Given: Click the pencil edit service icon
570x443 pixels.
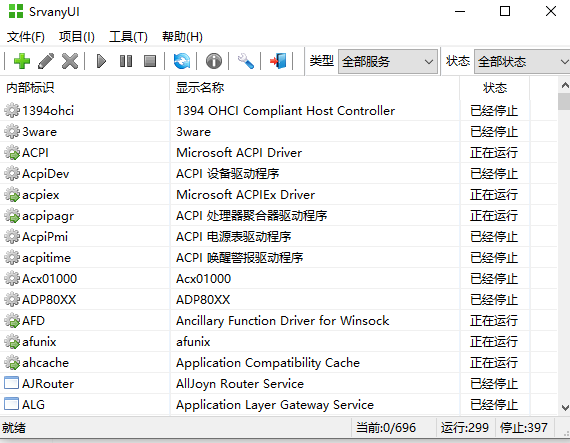Looking at the screenshot, I should [46, 61].
